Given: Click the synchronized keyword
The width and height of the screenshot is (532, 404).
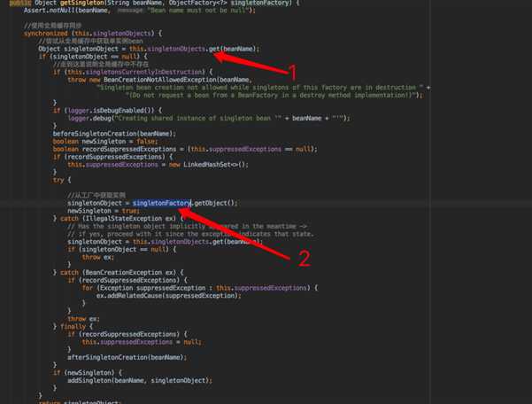Looking at the screenshot, I should 45,34.
